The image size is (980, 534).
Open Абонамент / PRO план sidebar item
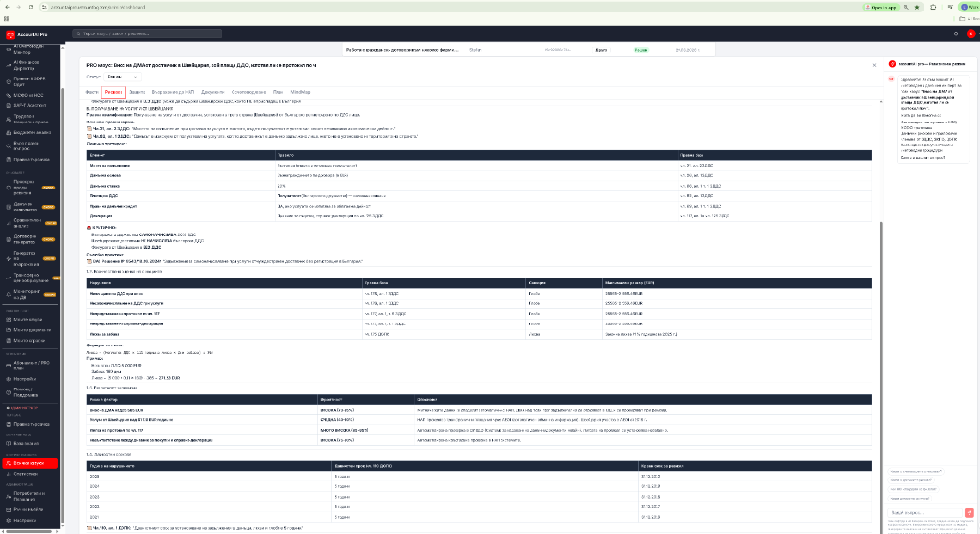coord(32,366)
